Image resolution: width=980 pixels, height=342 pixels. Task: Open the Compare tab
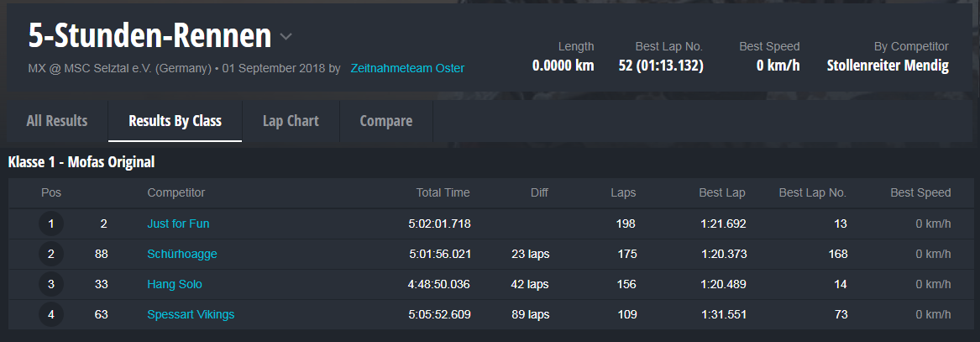point(385,121)
